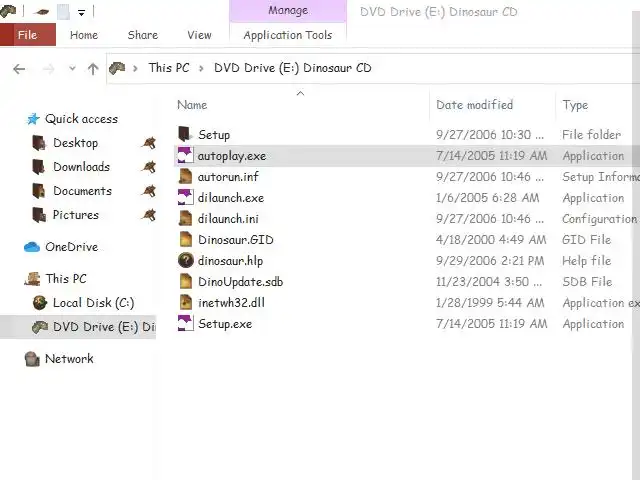Click the Forward navigation arrow
This screenshot has height=480, width=640.
click(x=49, y=69)
